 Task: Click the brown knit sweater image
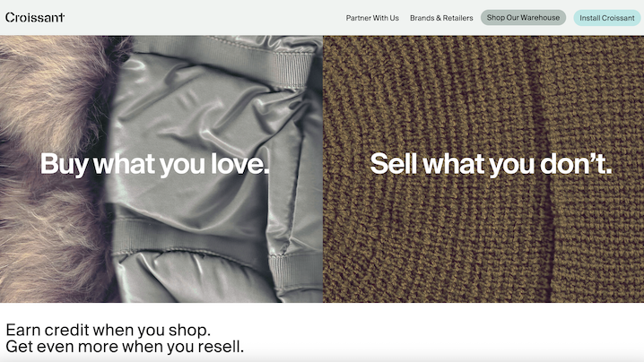pos(483,169)
